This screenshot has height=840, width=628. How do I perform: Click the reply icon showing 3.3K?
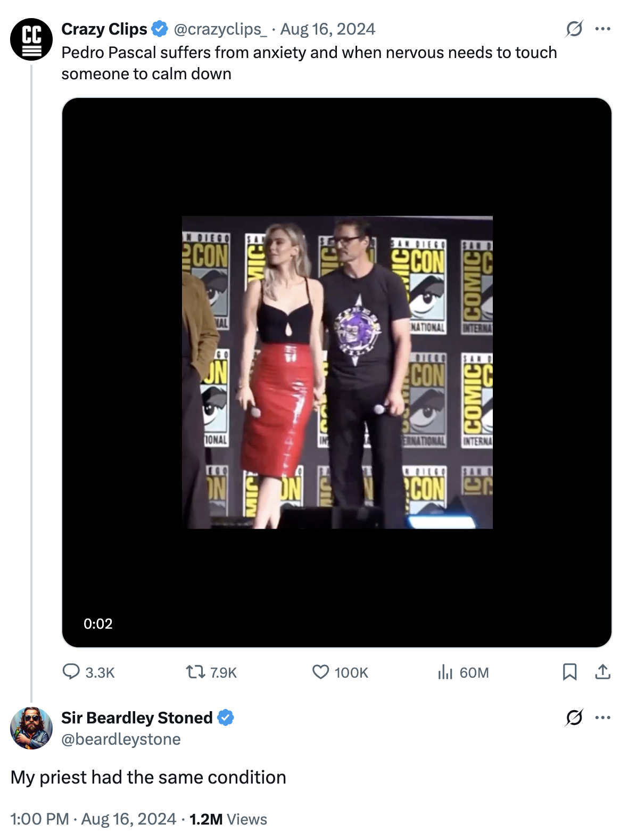pyautogui.click(x=71, y=672)
